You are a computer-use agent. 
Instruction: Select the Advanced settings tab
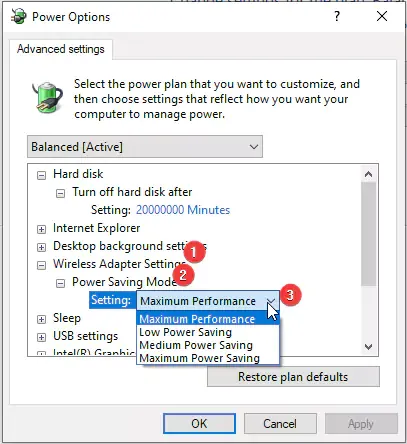(61, 49)
